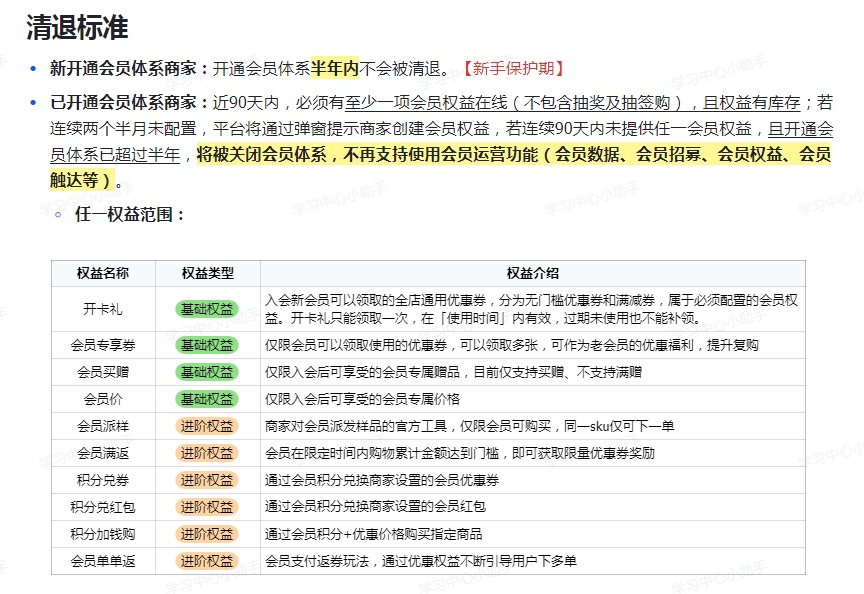The width and height of the screenshot is (864, 594).
Task: Select the 积分加钱购 table cell
Action: [x=103, y=534]
